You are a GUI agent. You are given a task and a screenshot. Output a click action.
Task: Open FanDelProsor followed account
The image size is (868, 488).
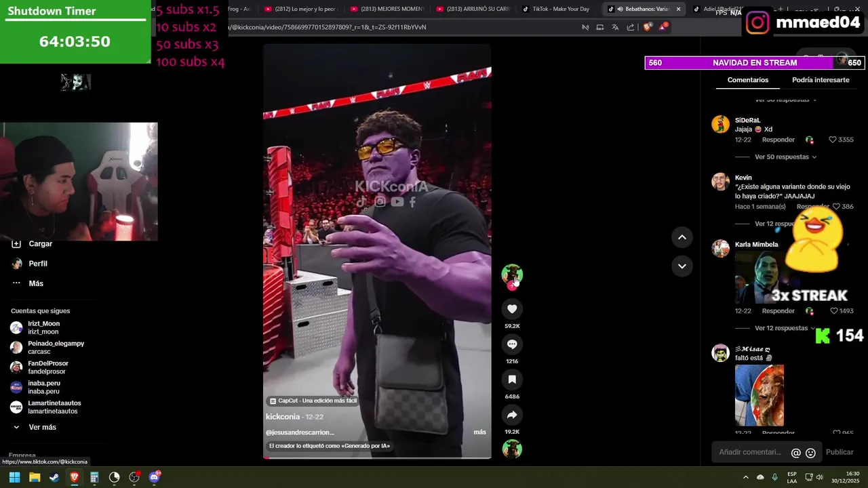41,367
